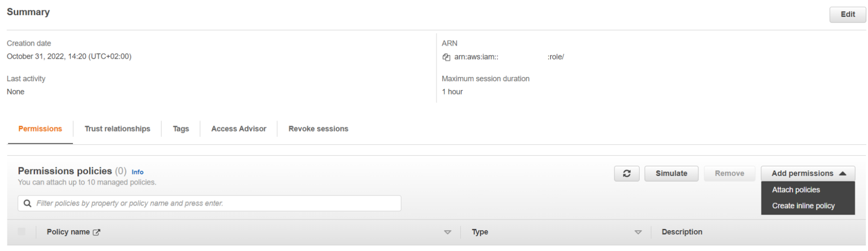Choose Attach policies from the menu
The height and width of the screenshot is (251, 868).
click(795, 190)
